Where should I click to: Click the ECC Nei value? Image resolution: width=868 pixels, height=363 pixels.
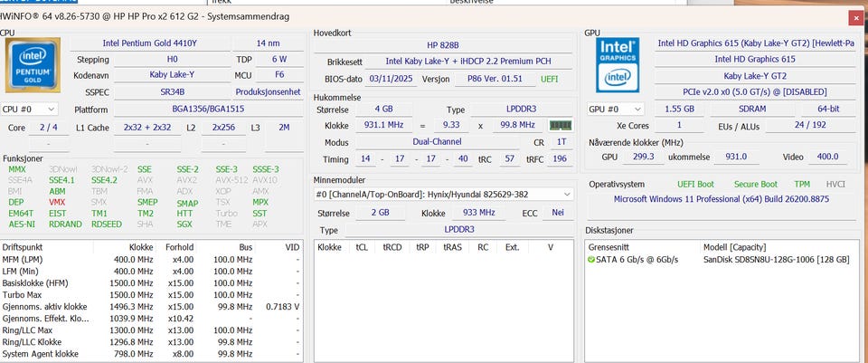(x=558, y=213)
